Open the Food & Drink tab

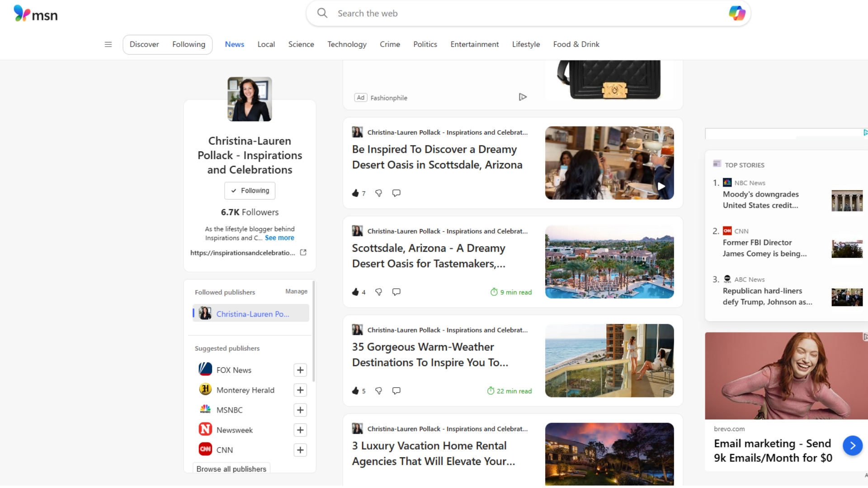[x=576, y=44]
